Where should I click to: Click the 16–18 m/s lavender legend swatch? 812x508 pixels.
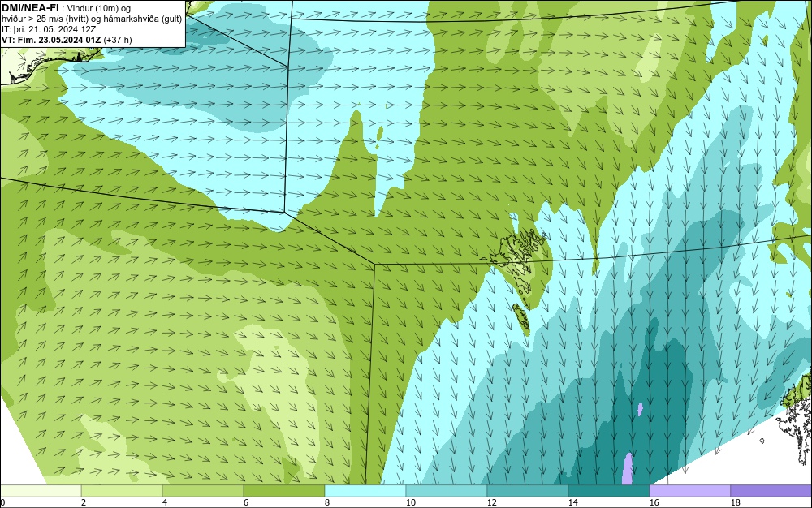(x=689, y=490)
